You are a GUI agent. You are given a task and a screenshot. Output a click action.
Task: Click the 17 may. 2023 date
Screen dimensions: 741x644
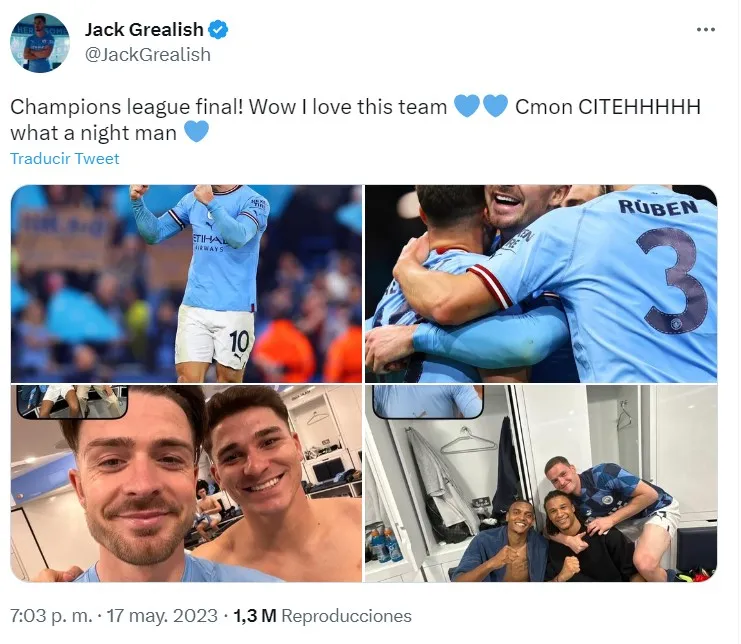click(x=162, y=616)
